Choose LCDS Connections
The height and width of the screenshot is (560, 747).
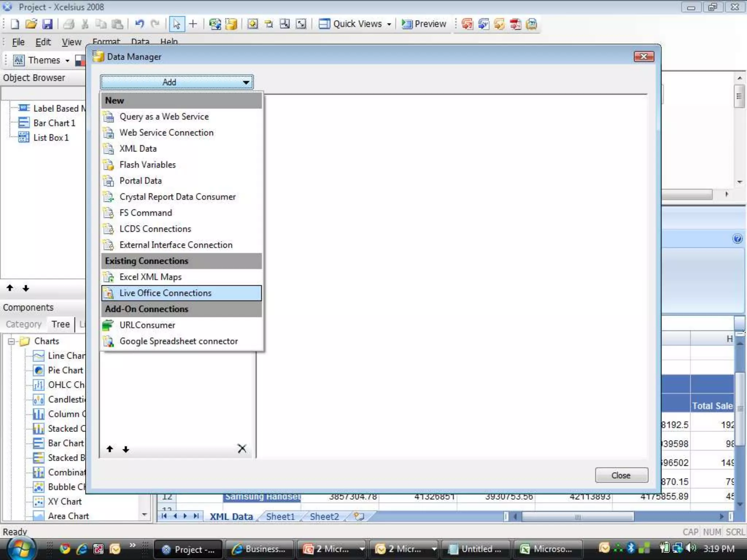[x=182, y=229]
